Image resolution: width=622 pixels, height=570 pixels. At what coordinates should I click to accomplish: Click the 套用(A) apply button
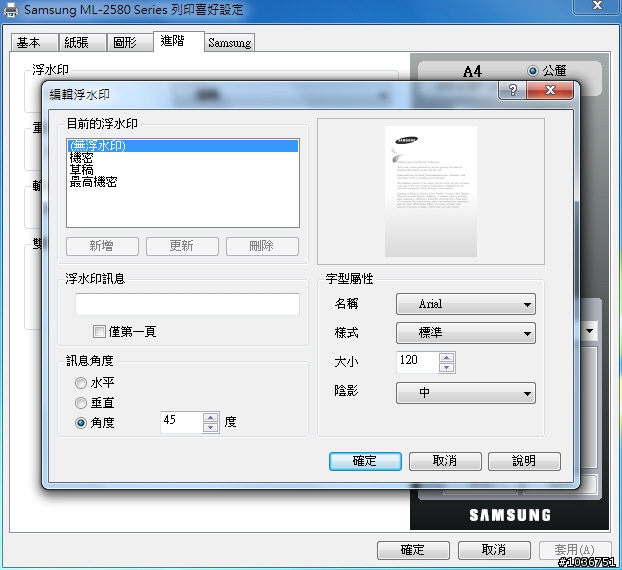click(x=575, y=550)
